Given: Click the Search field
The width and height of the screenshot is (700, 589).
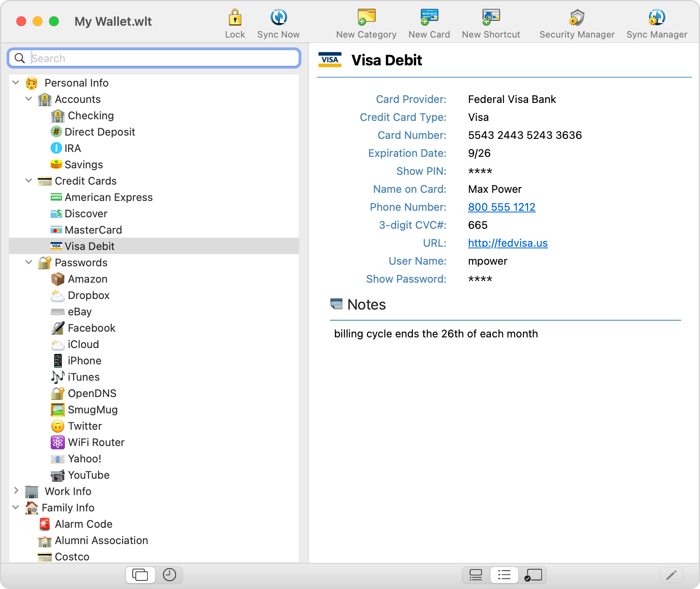Looking at the screenshot, I should point(154,58).
